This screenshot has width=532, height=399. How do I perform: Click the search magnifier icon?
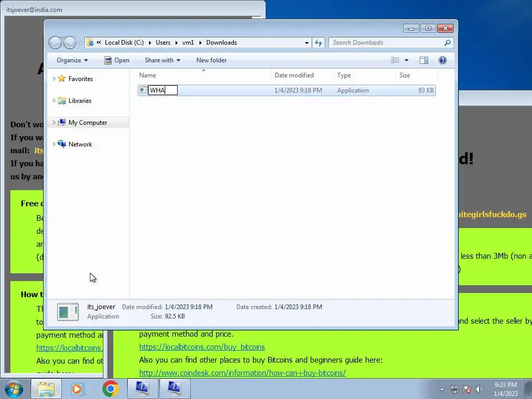[447, 43]
